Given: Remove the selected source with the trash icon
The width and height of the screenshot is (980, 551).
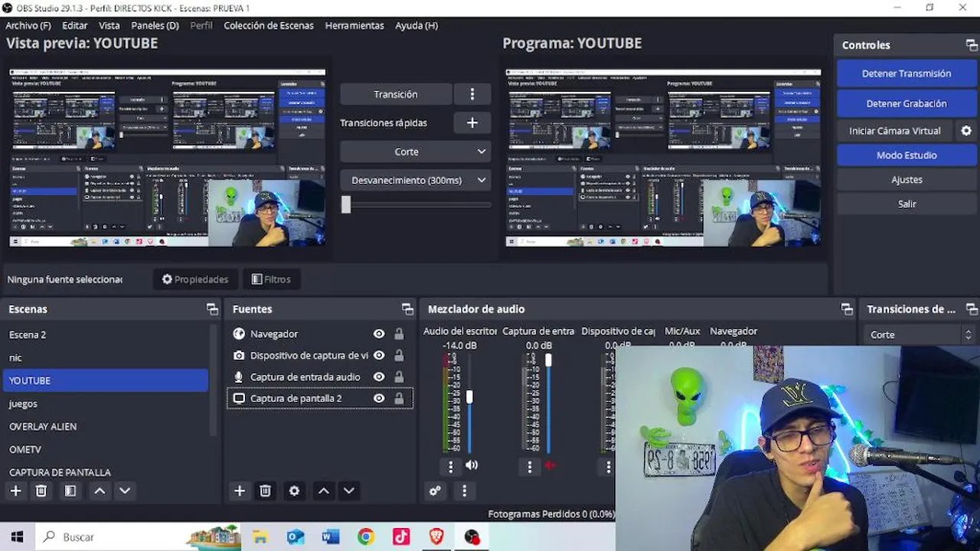Looking at the screenshot, I should pyautogui.click(x=265, y=491).
